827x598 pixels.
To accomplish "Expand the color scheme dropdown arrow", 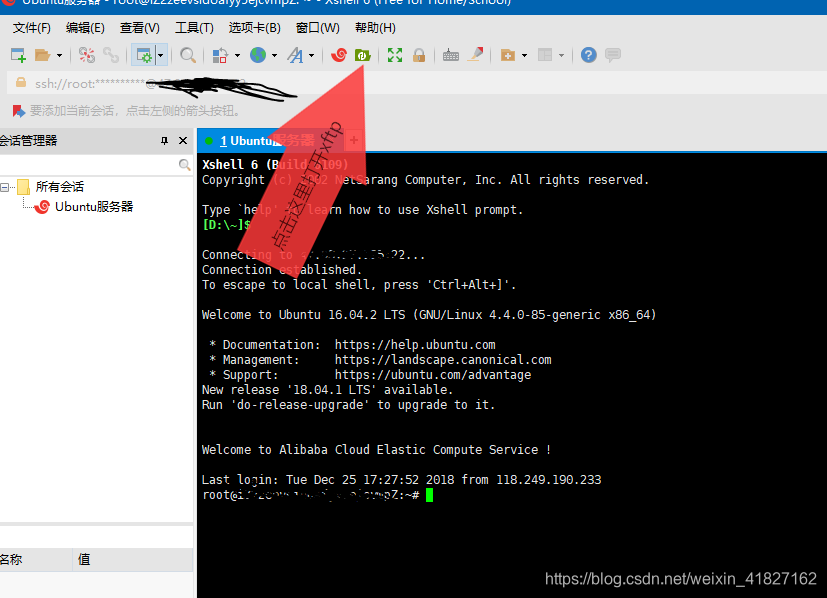I will click(x=237, y=55).
